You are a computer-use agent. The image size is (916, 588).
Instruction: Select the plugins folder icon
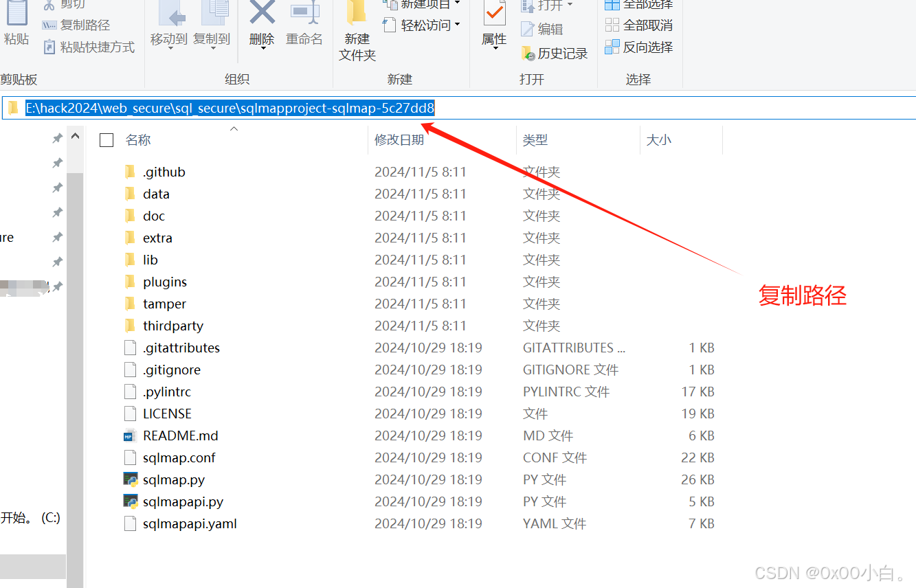[x=130, y=282]
